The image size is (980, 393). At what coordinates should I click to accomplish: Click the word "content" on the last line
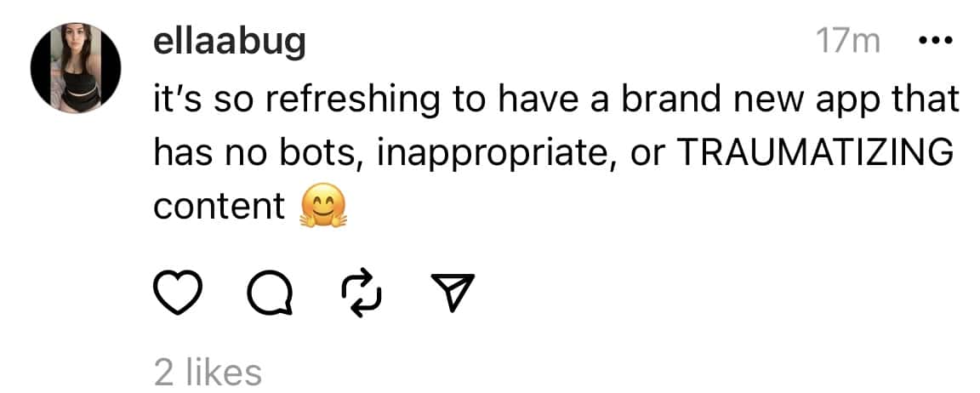(x=219, y=207)
